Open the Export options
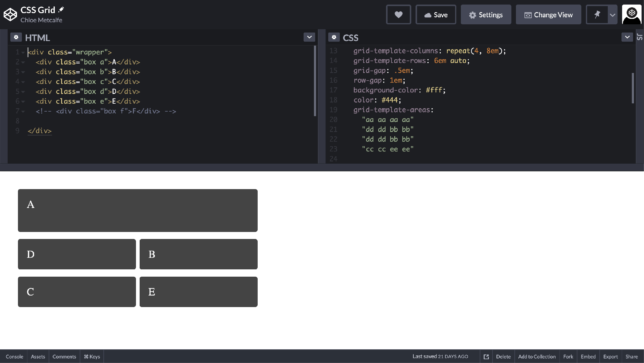 tap(611, 356)
